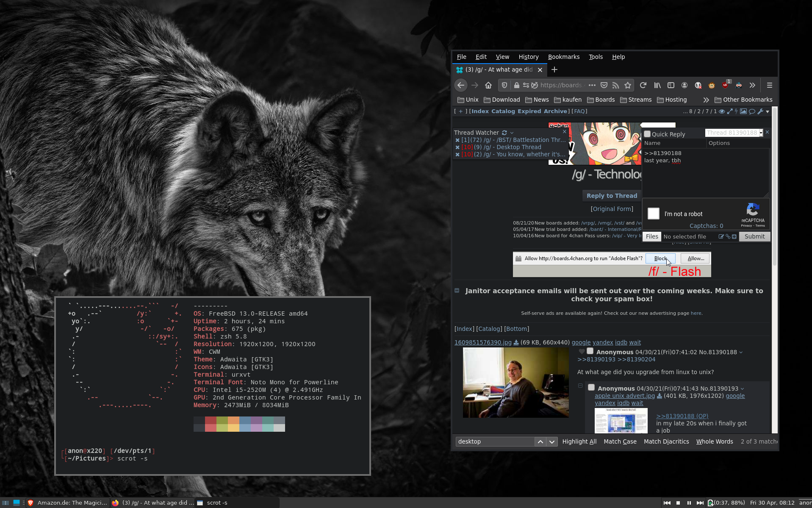The width and height of the screenshot is (812, 508).
Task: Open the quick reply link-URL icon
Action: coord(728,236)
